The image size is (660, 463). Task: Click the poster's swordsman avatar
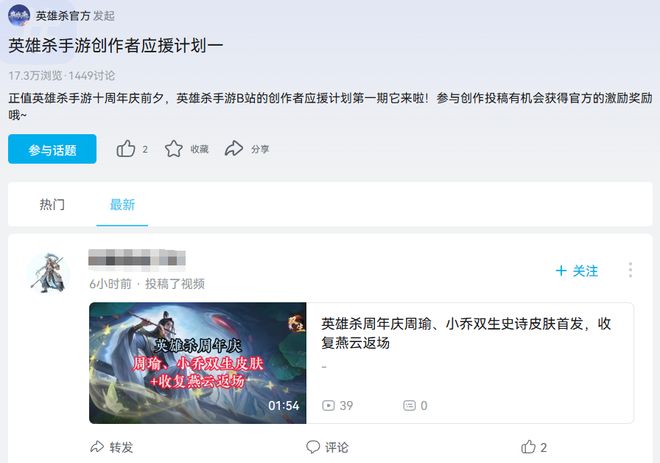[x=48, y=273]
